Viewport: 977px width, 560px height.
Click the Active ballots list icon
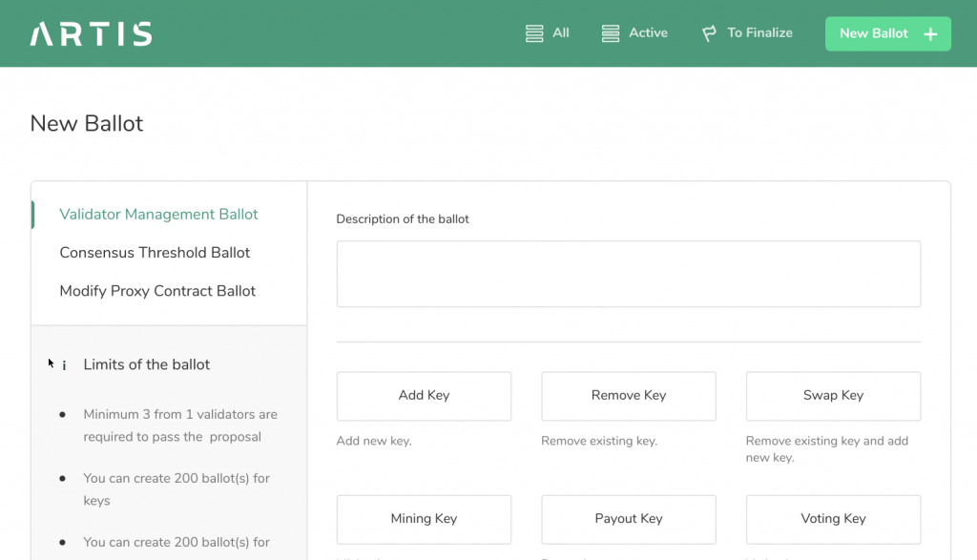point(611,33)
